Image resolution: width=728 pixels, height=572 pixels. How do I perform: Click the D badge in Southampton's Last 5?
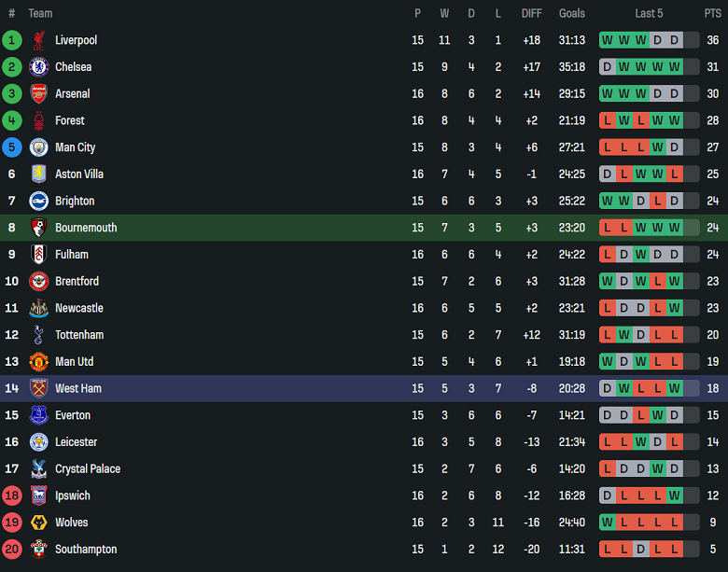(641, 550)
